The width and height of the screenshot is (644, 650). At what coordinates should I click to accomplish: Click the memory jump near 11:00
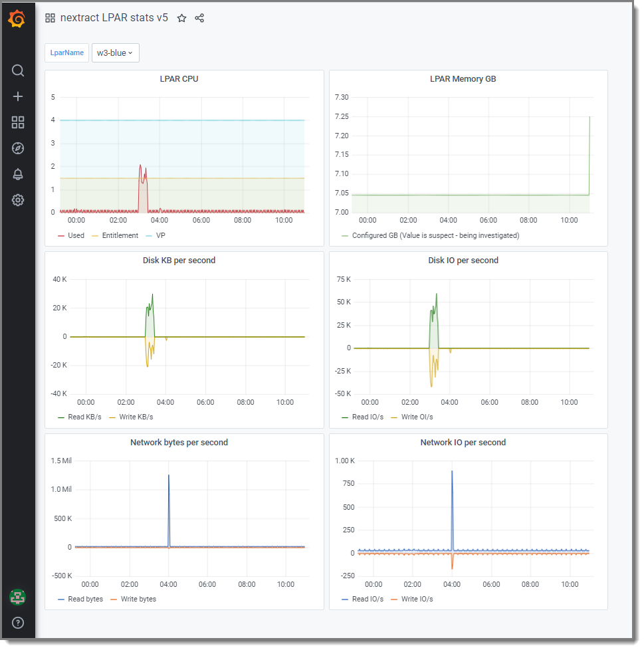click(x=590, y=156)
